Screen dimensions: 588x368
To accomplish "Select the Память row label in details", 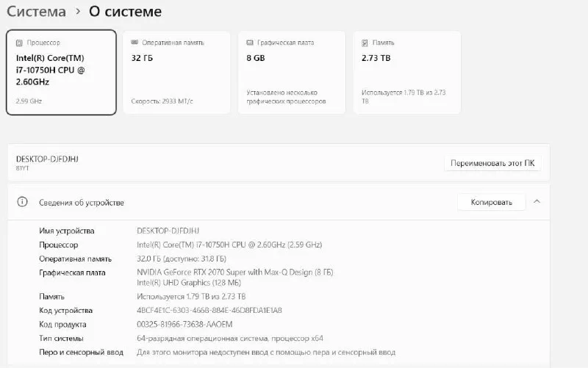I will pos(51,297).
